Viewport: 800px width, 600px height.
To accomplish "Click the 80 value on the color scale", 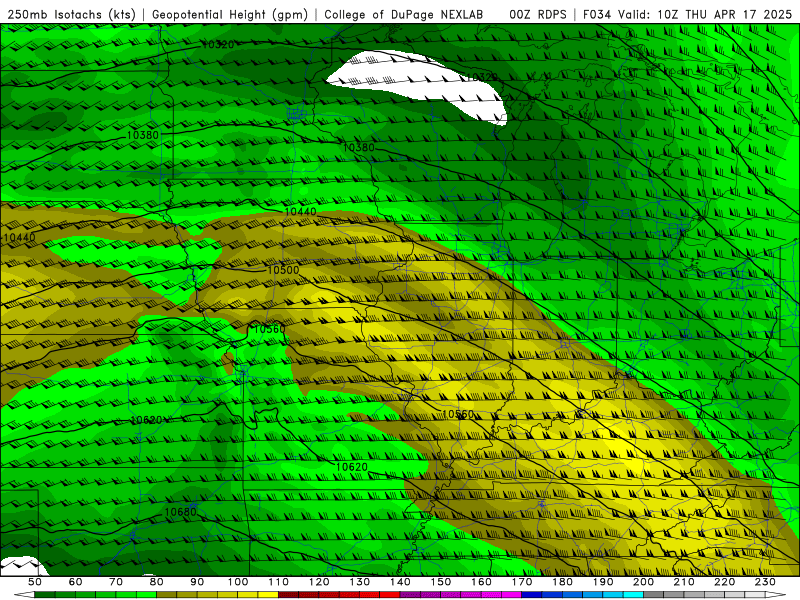I will [156, 582].
